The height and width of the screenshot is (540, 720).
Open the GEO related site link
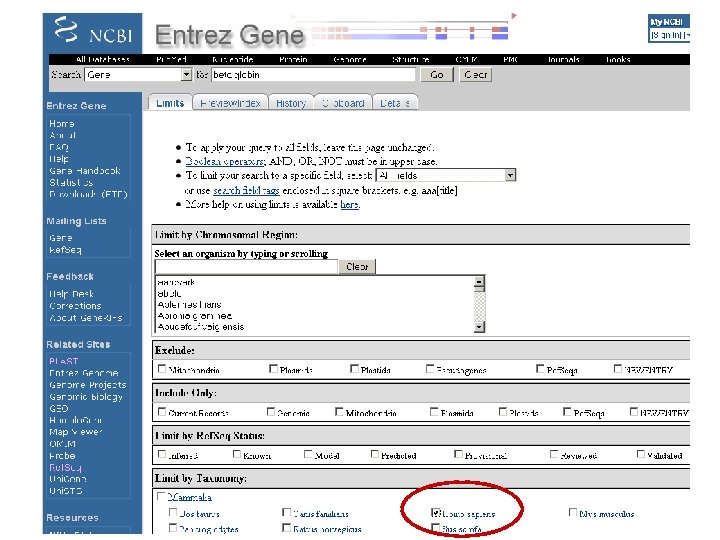tap(59, 408)
